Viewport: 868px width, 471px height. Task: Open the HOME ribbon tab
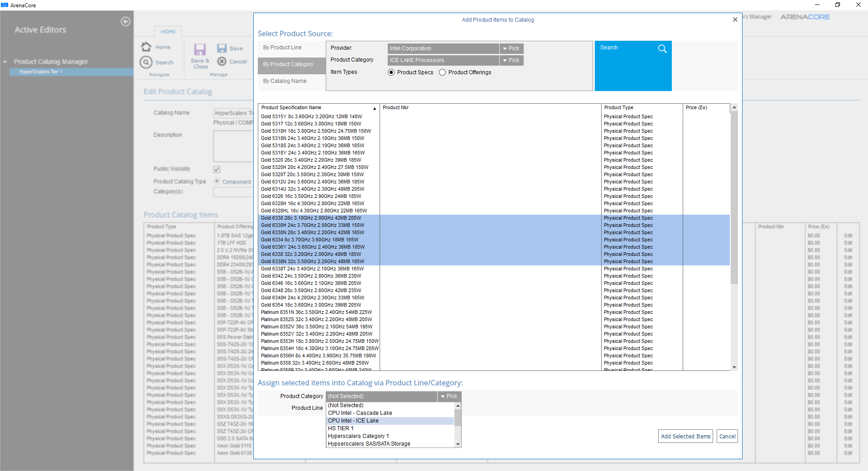[168, 32]
